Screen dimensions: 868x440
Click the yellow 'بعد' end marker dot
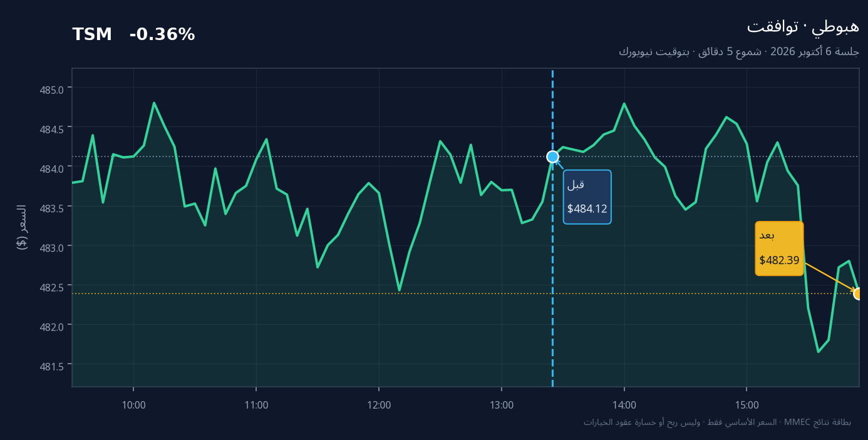(859, 294)
